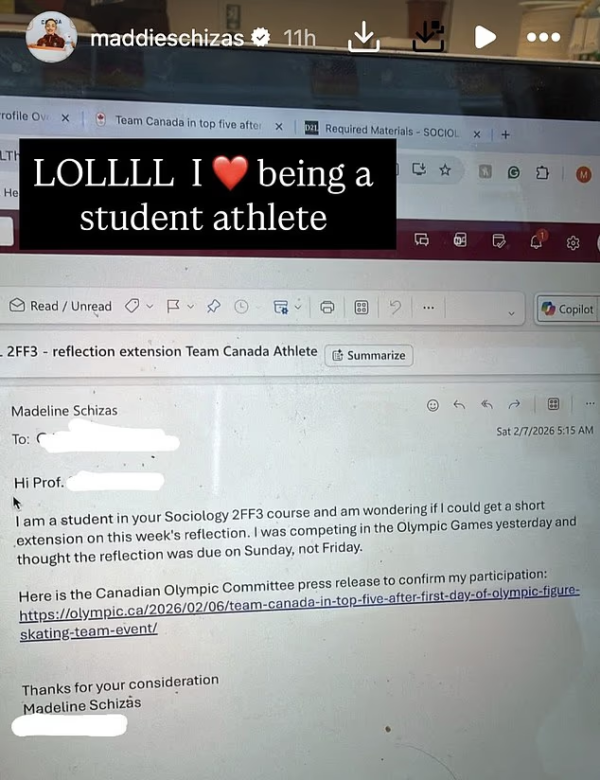Expand the flag options chevron
Image resolution: width=600 pixels, height=780 pixels.
point(191,306)
